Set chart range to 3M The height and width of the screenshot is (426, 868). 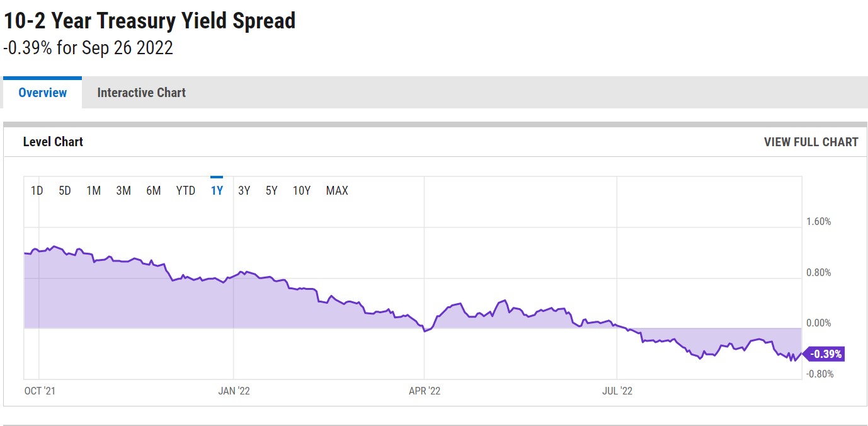(123, 190)
